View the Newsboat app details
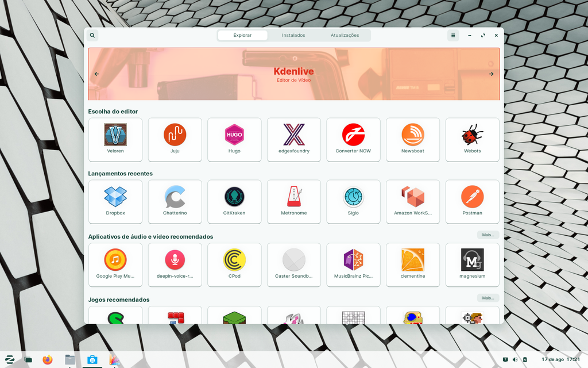The width and height of the screenshot is (588, 368). click(413, 140)
